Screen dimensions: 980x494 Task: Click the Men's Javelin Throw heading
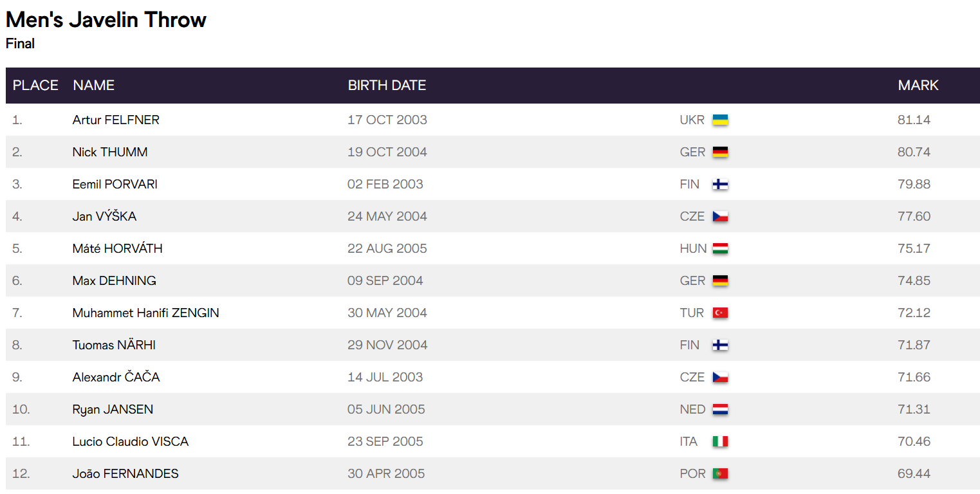[106, 20]
